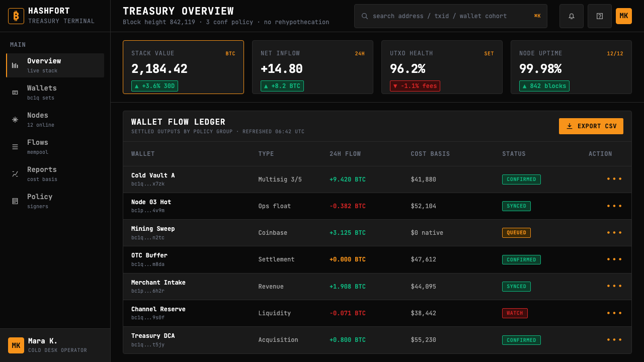Sort by the 24H Flow column header
This screenshot has width=644, height=362.
coord(345,154)
